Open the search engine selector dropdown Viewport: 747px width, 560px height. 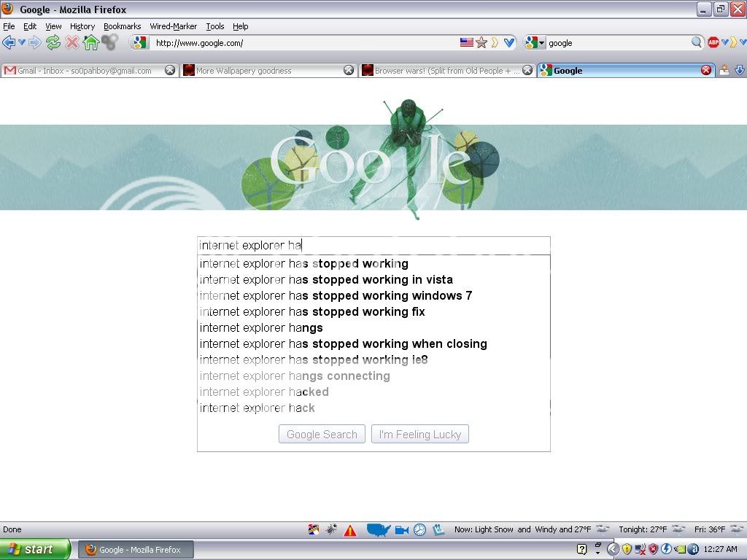[x=535, y=43]
